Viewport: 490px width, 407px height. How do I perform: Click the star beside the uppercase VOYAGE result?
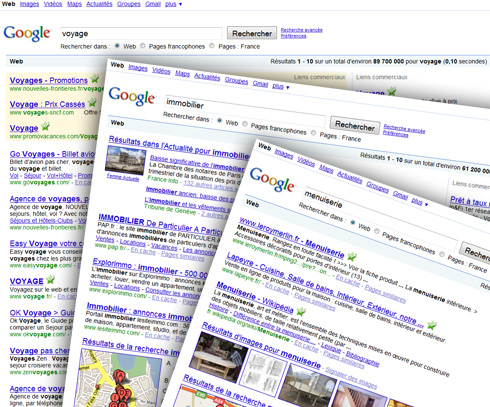pos(50,279)
